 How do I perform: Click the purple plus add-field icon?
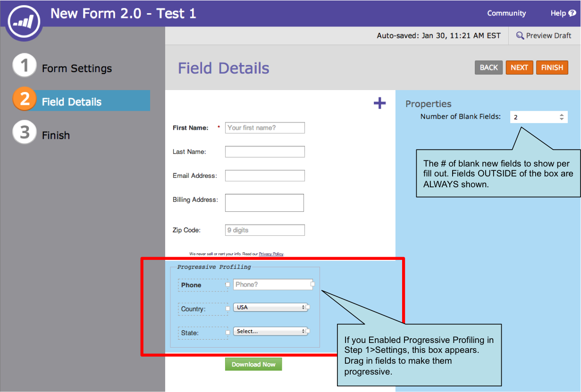tap(379, 103)
